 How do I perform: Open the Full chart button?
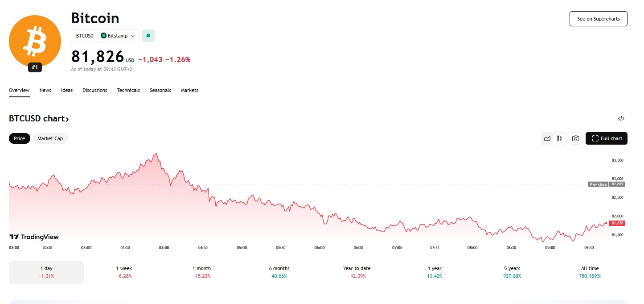(607, 138)
